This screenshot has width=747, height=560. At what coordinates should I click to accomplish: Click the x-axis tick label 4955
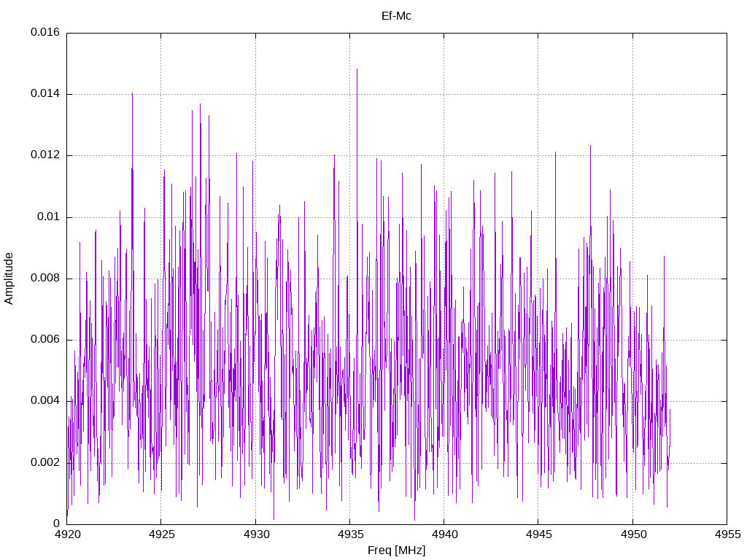click(x=727, y=534)
